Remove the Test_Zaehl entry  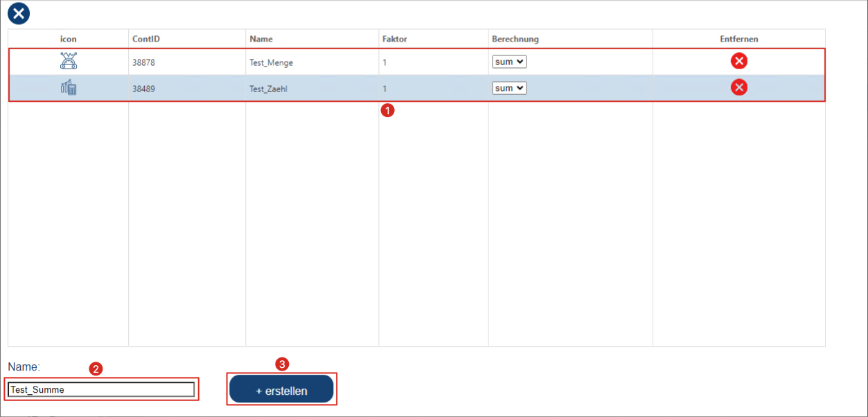(x=738, y=87)
